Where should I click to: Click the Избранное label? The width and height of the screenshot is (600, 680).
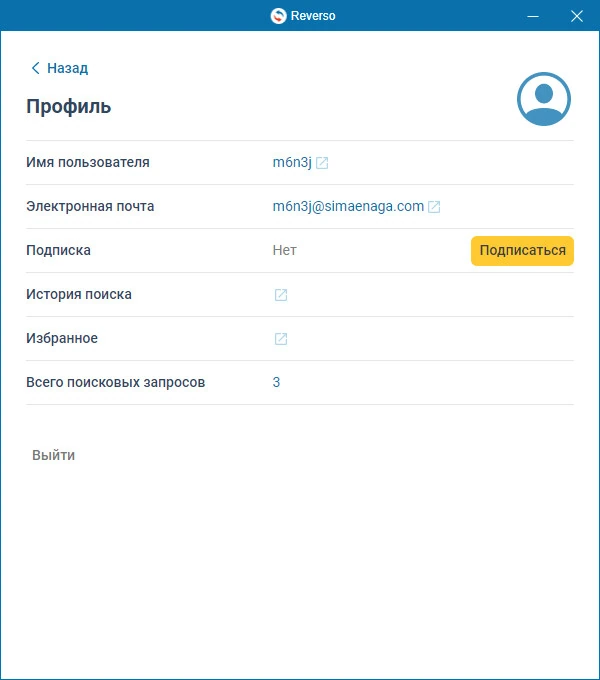(x=62, y=338)
